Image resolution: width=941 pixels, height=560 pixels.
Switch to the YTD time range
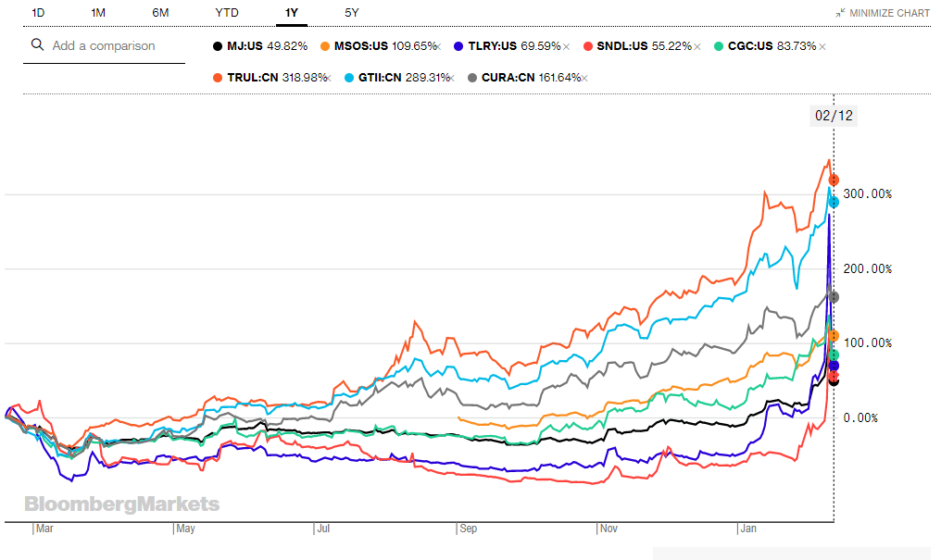tap(227, 13)
